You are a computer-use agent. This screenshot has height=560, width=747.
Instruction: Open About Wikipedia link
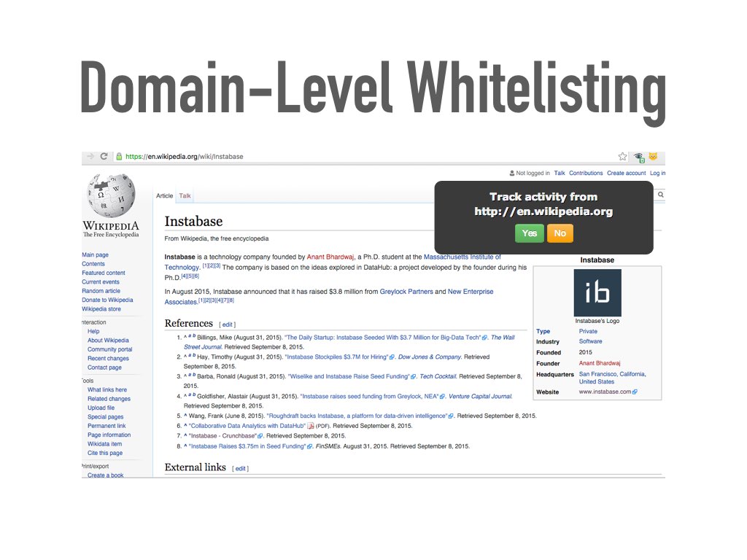(108, 341)
